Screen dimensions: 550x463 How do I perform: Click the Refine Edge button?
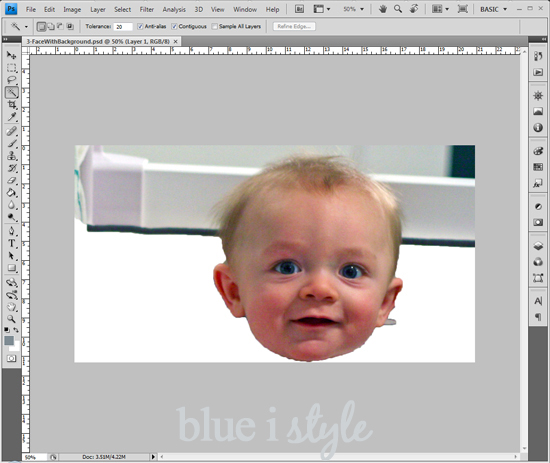pyautogui.click(x=294, y=26)
